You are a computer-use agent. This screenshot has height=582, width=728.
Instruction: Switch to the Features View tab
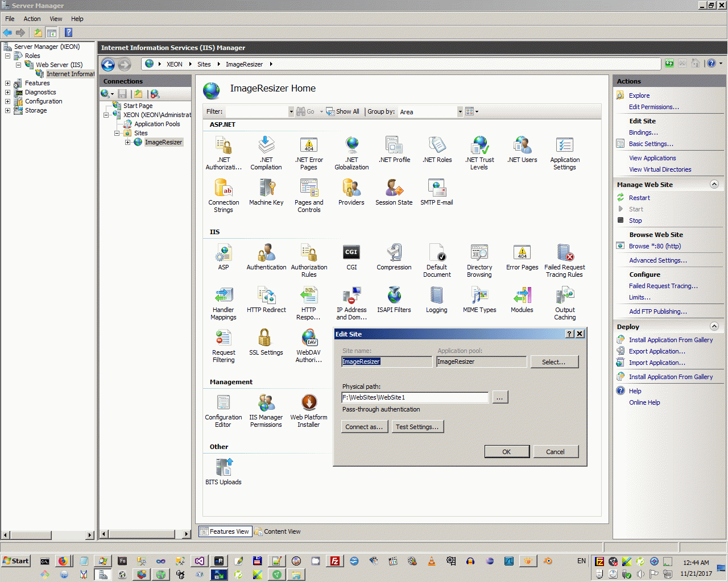(x=225, y=531)
